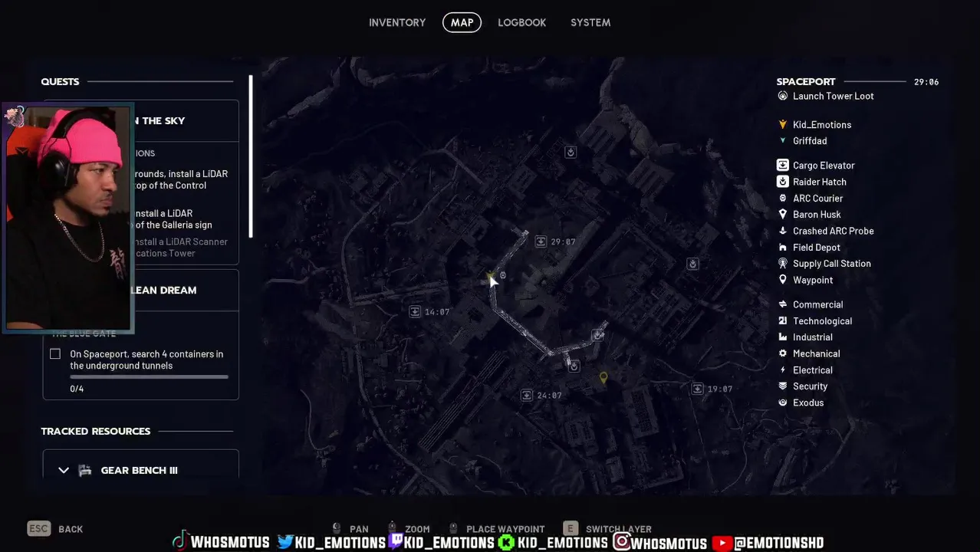Select the Griffdad player marker icon
Screen dimensions: 980x552
(x=782, y=140)
